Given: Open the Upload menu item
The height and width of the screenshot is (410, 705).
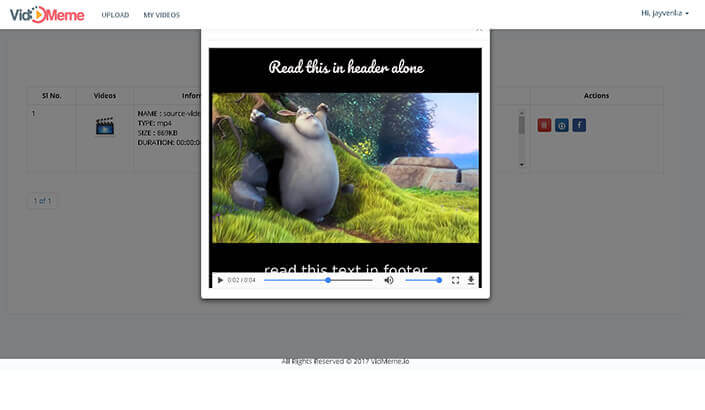Looking at the screenshot, I should coord(115,15).
